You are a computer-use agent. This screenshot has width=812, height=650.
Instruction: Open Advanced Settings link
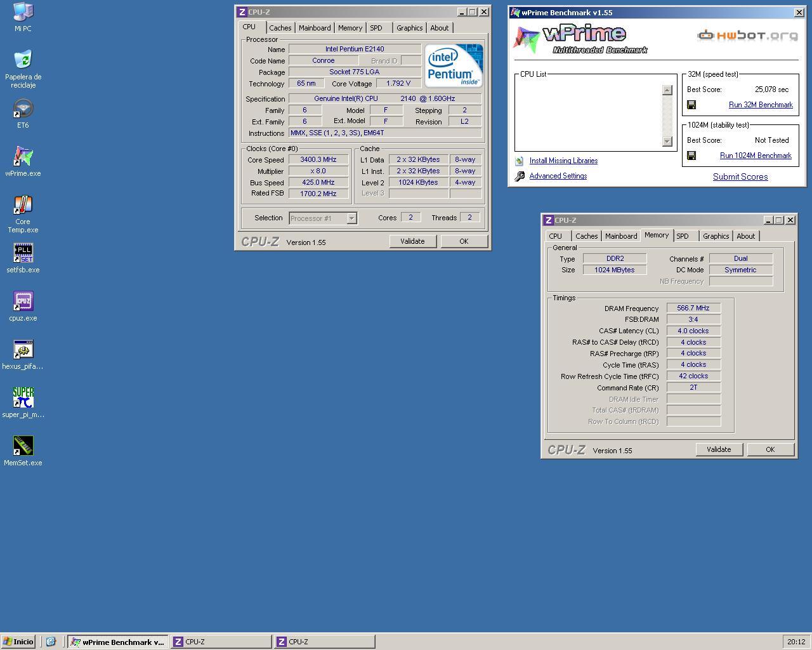tap(558, 176)
